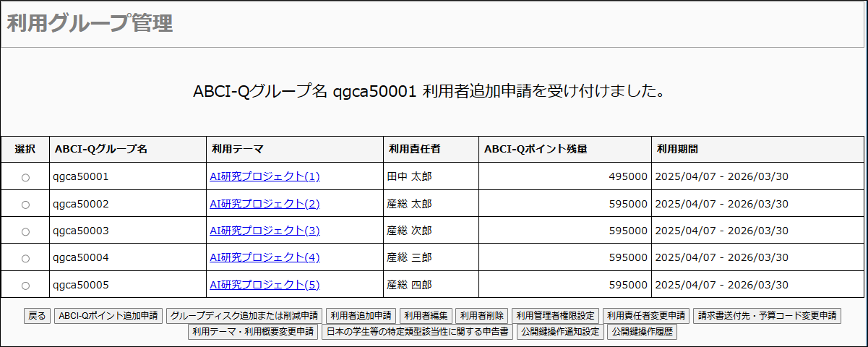Click the 戻る button
868x347 pixels.
pyautogui.click(x=37, y=316)
